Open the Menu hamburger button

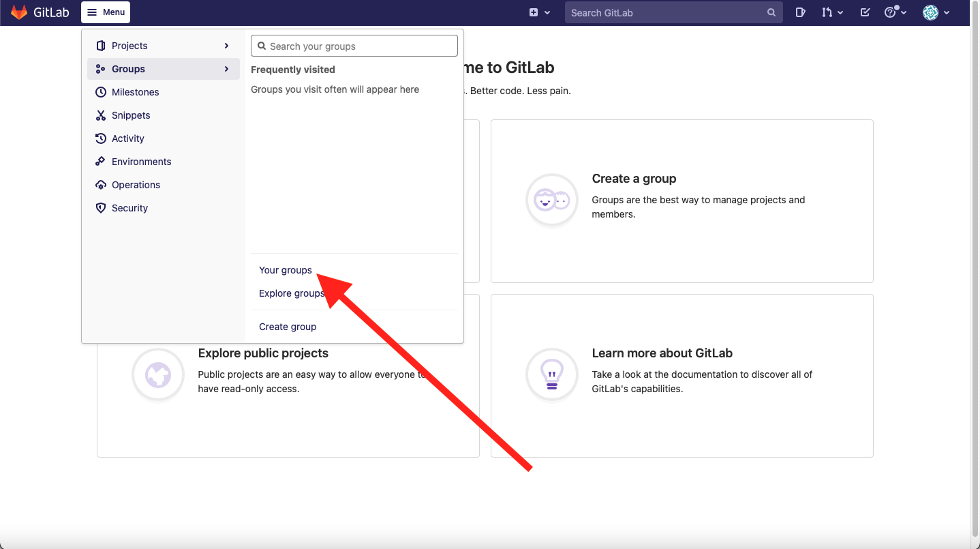pos(106,12)
